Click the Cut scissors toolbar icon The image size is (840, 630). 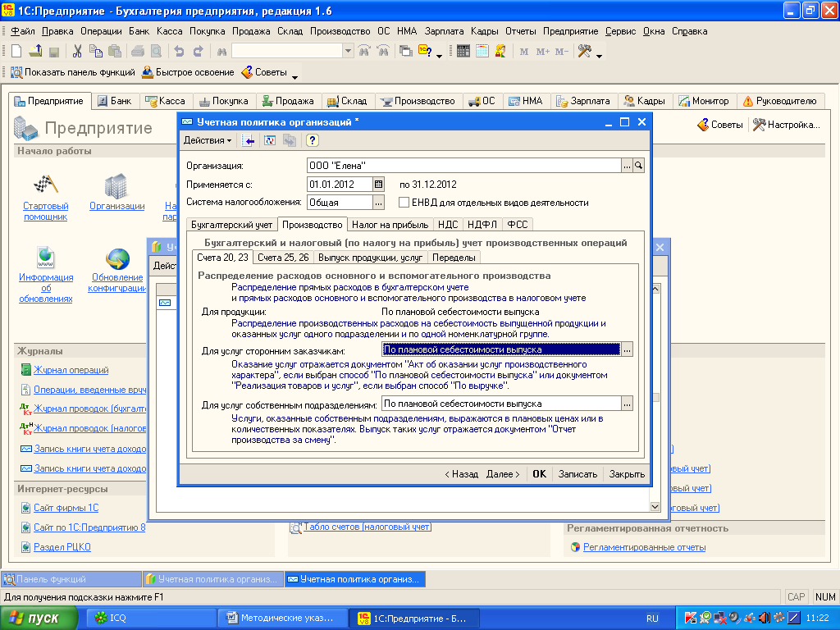(x=77, y=52)
